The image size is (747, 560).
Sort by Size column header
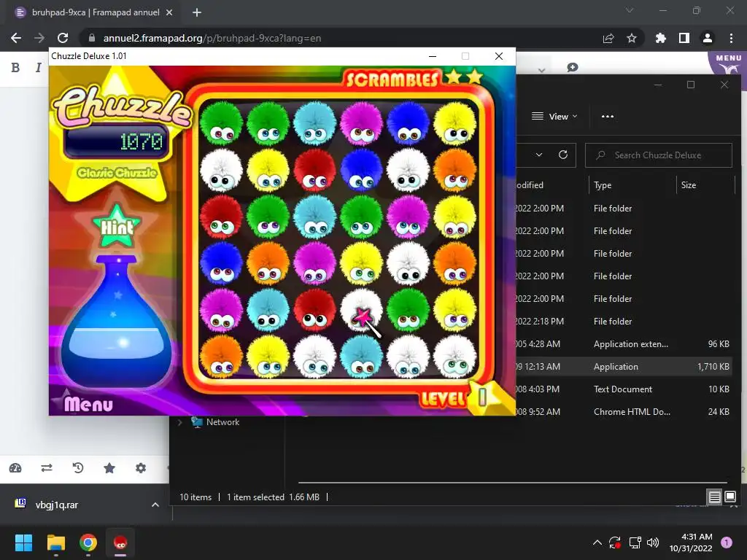click(688, 184)
